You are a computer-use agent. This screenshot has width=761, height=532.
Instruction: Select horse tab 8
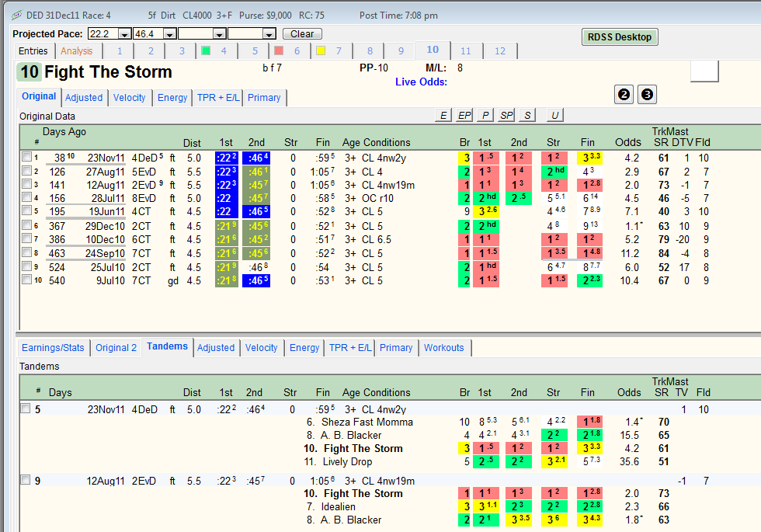point(370,51)
